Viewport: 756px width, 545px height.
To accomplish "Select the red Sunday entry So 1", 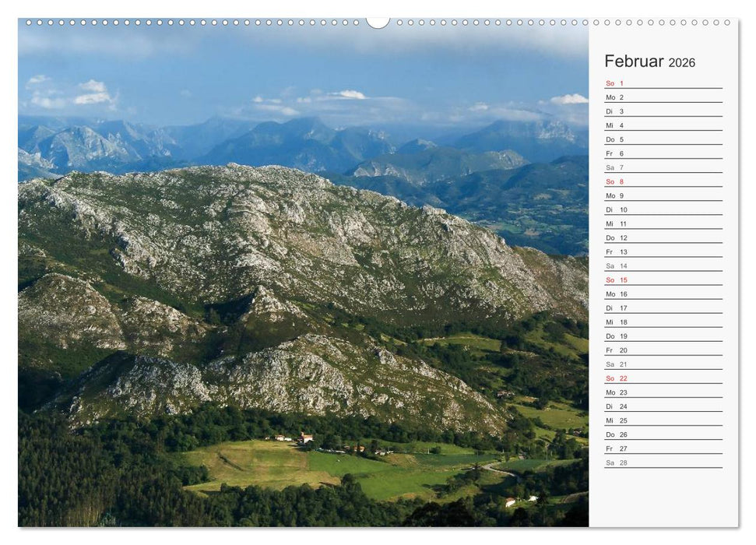I will [x=614, y=83].
